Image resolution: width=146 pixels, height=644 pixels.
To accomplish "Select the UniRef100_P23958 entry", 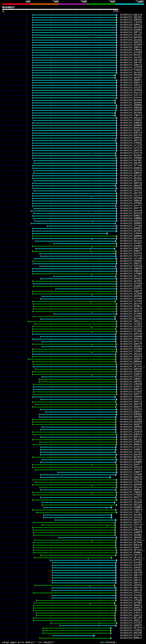I will (131, 331).
